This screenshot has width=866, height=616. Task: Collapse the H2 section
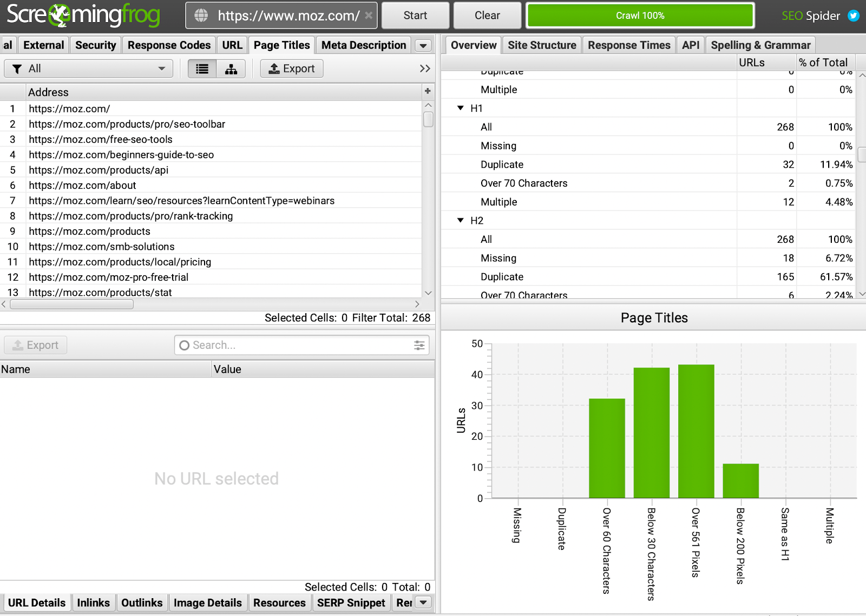[461, 221]
